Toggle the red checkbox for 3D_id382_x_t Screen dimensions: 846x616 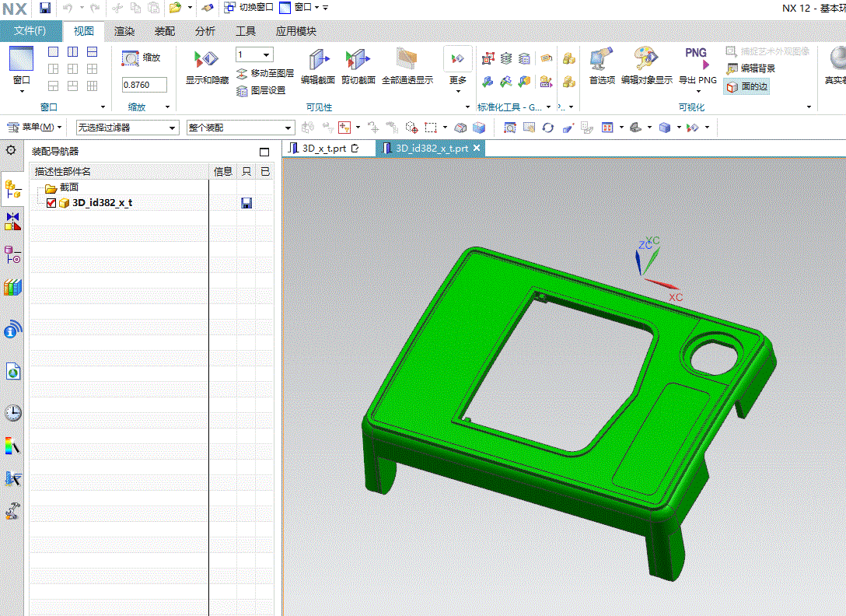(51, 203)
